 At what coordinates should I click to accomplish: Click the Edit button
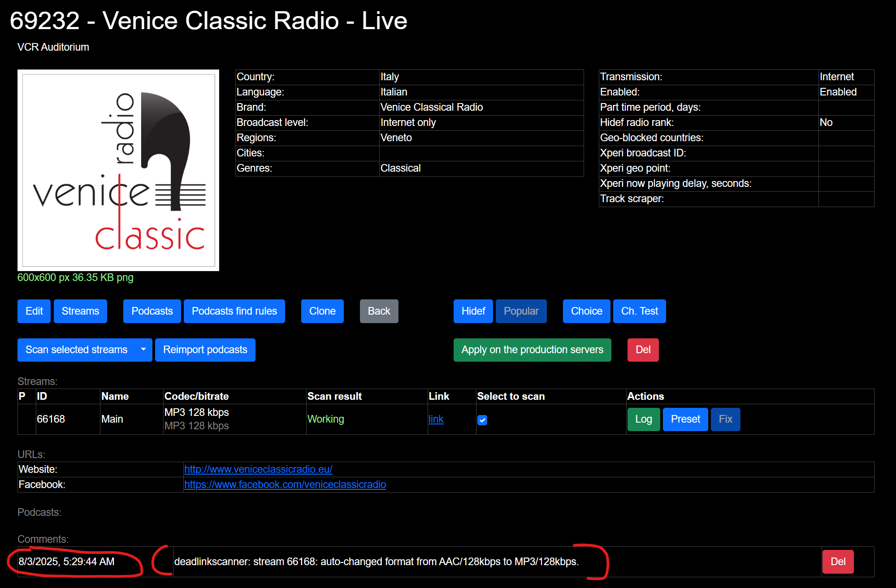pyautogui.click(x=34, y=311)
